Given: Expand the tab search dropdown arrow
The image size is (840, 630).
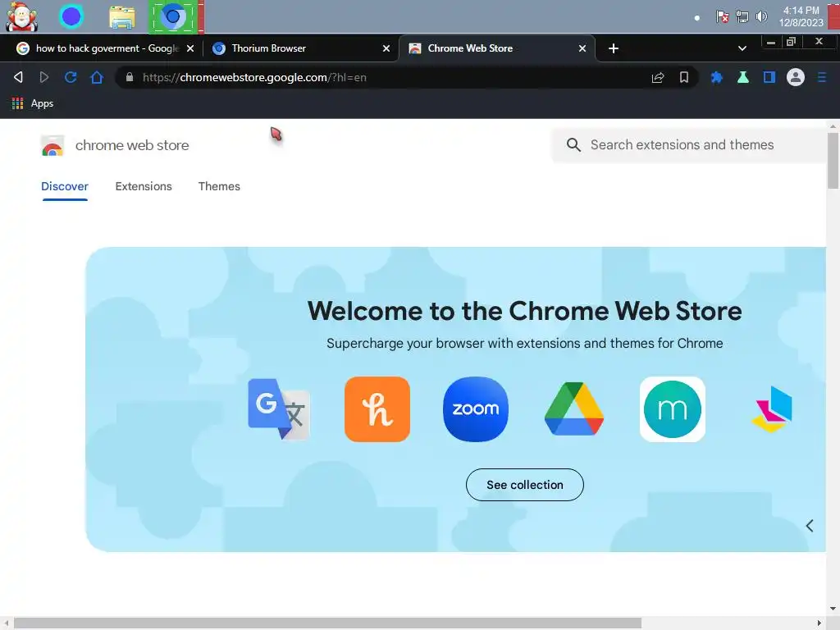Looking at the screenshot, I should click(742, 48).
